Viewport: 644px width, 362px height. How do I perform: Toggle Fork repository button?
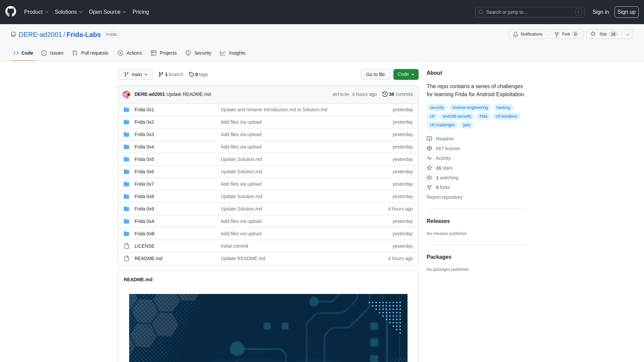pos(566,34)
